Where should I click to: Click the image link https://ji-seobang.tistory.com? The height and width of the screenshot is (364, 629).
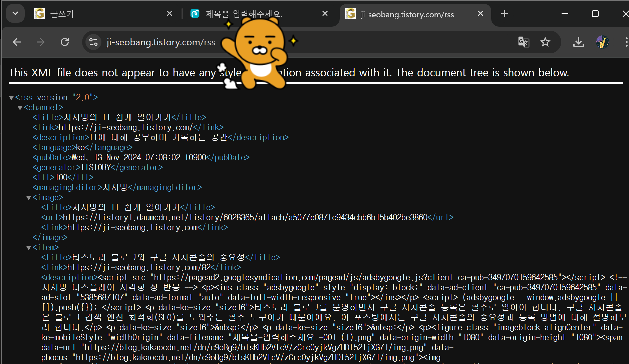pos(132,227)
